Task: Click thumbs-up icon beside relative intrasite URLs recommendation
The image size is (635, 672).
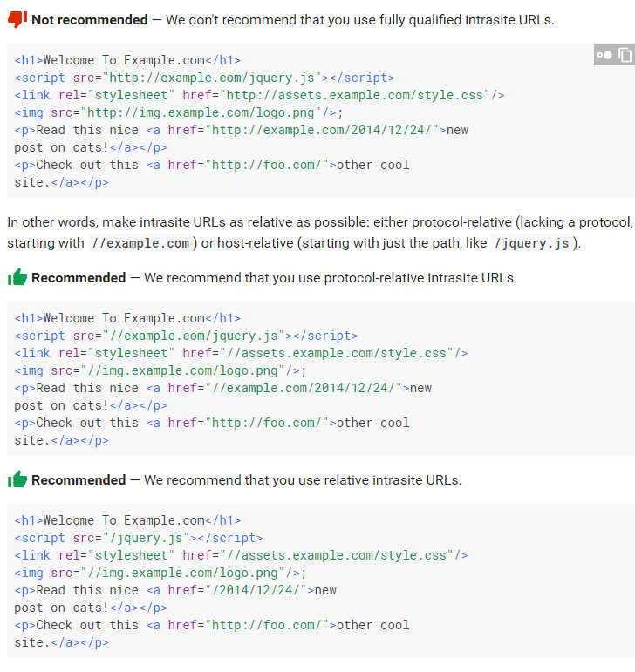Action: (x=17, y=479)
